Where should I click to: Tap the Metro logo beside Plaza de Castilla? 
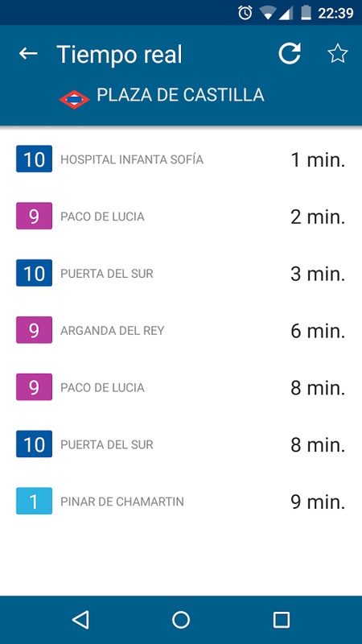point(74,99)
